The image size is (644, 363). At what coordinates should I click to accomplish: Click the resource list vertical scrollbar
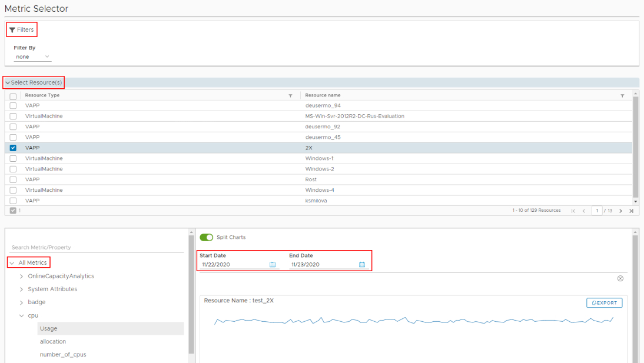tap(635, 147)
